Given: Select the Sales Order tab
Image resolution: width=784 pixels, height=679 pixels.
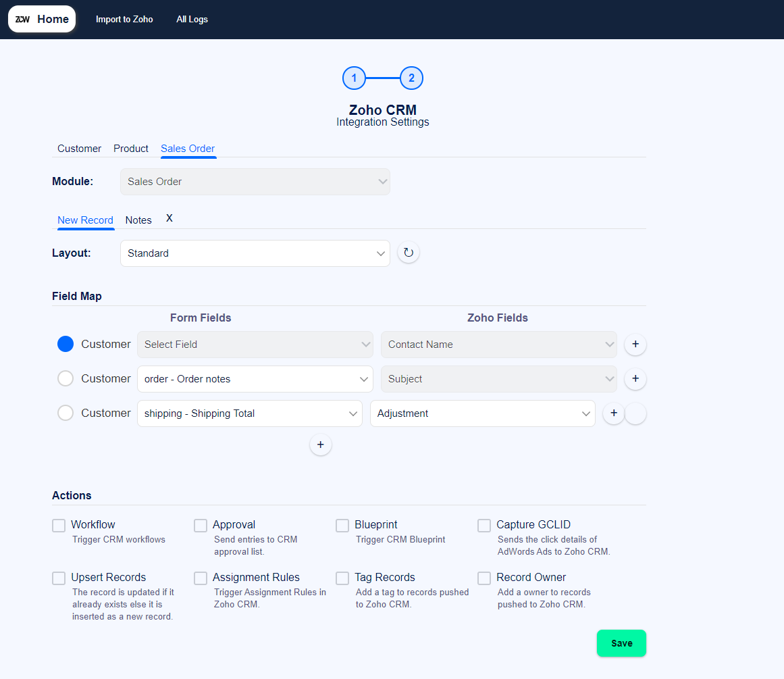Looking at the screenshot, I should [x=188, y=149].
